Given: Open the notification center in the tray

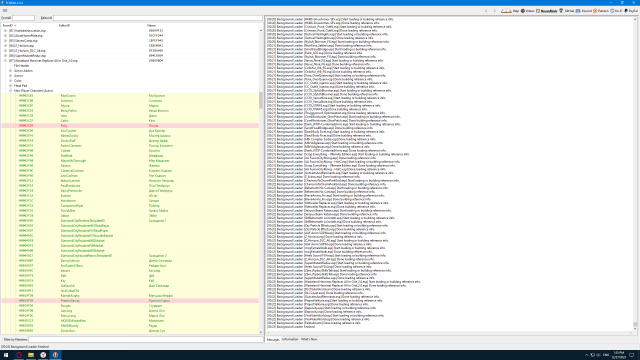Looking at the screenshot, I should pyautogui.click(x=632, y=355).
